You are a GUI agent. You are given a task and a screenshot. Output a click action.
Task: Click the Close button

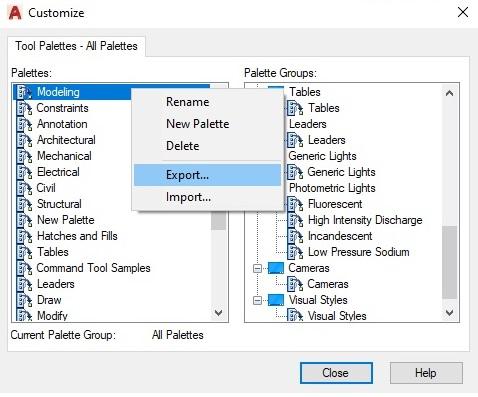pos(336,373)
